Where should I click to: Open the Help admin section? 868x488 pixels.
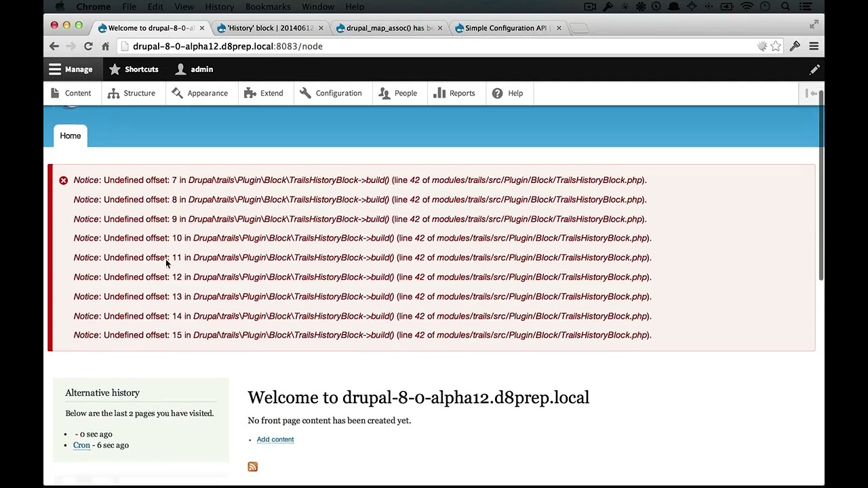[508, 93]
